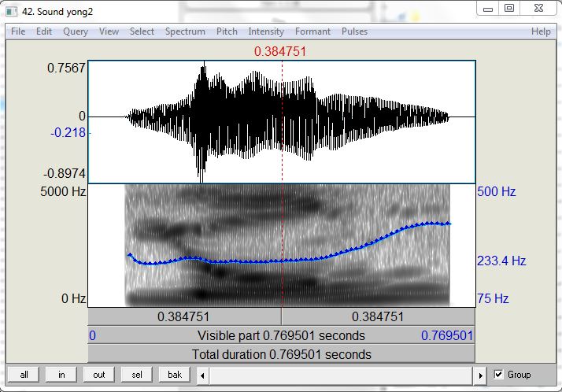Click the first blue pitch point
Viewport: 562px width, 392px height.
tap(130, 255)
